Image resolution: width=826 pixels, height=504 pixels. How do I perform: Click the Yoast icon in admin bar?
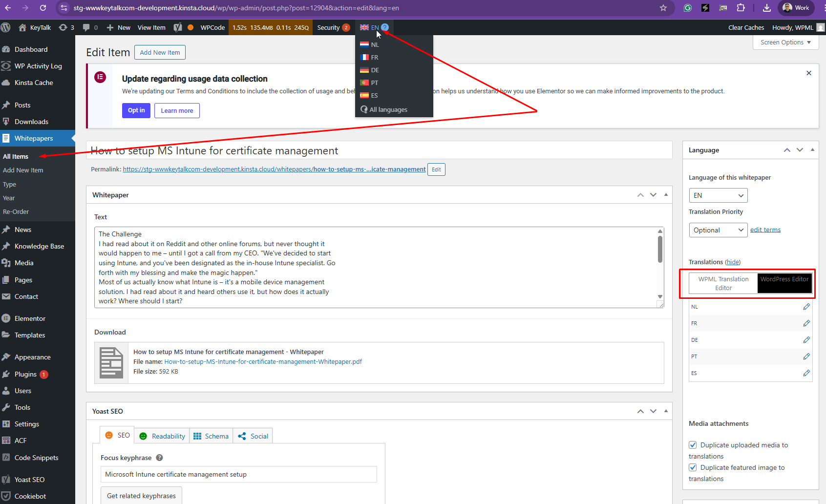coord(178,27)
